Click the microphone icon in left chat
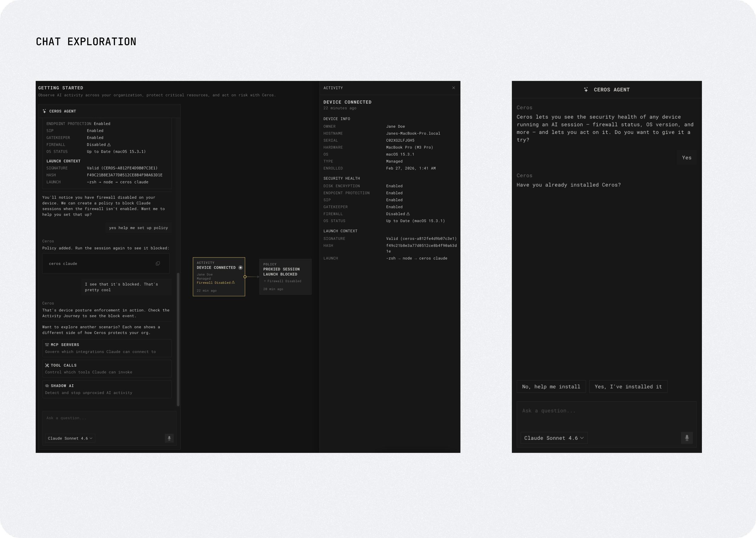The height and width of the screenshot is (538, 756). [169, 438]
